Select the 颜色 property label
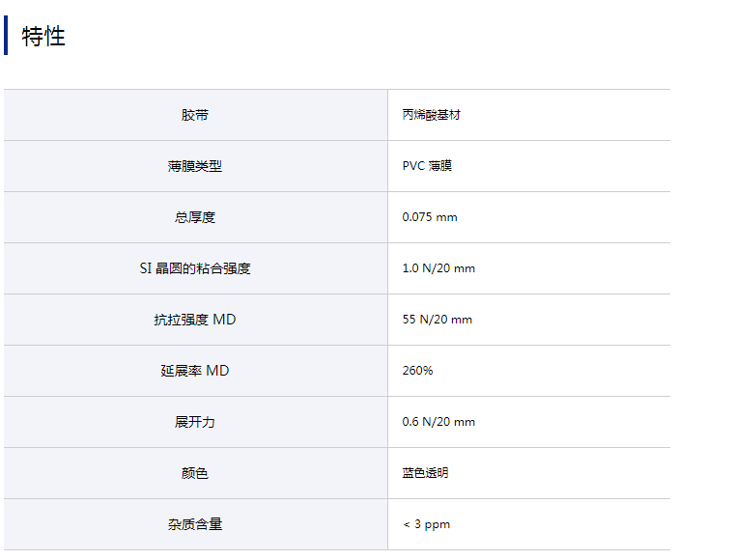The height and width of the screenshot is (560, 734). [195, 473]
